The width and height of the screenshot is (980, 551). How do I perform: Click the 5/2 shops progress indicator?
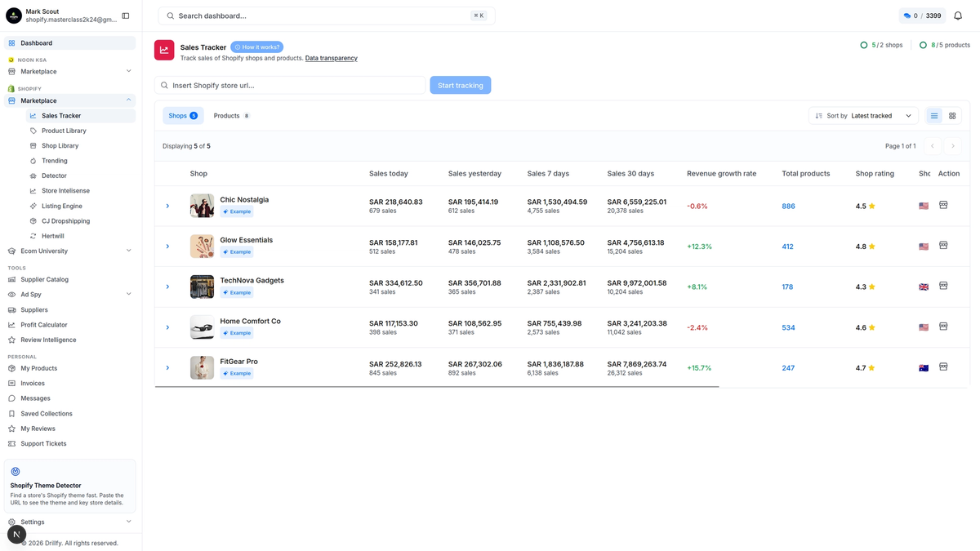pos(881,45)
